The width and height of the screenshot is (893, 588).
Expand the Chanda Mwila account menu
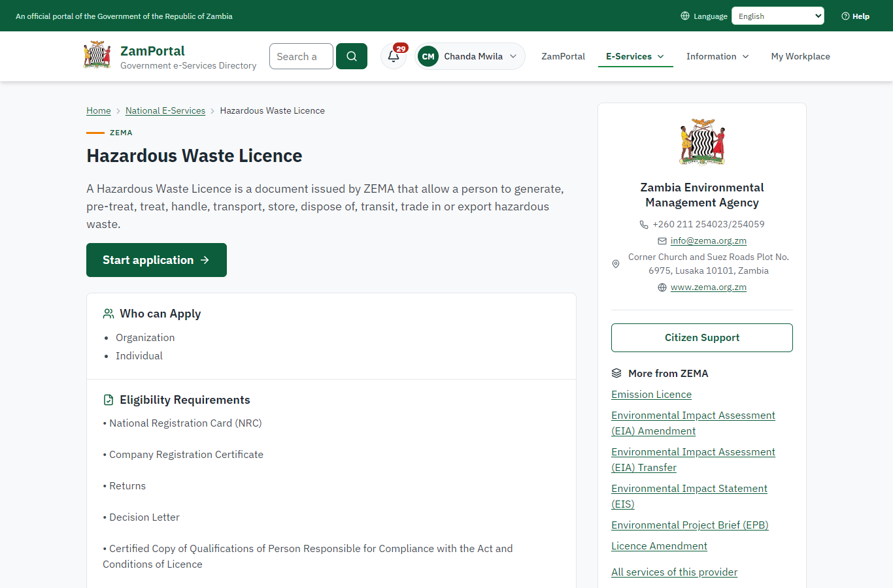(470, 56)
